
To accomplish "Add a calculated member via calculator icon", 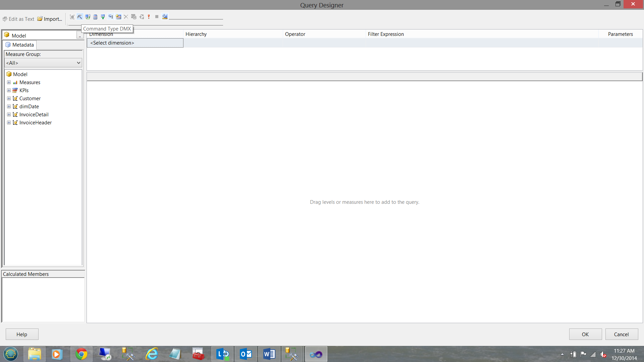I will pos(95,17).
